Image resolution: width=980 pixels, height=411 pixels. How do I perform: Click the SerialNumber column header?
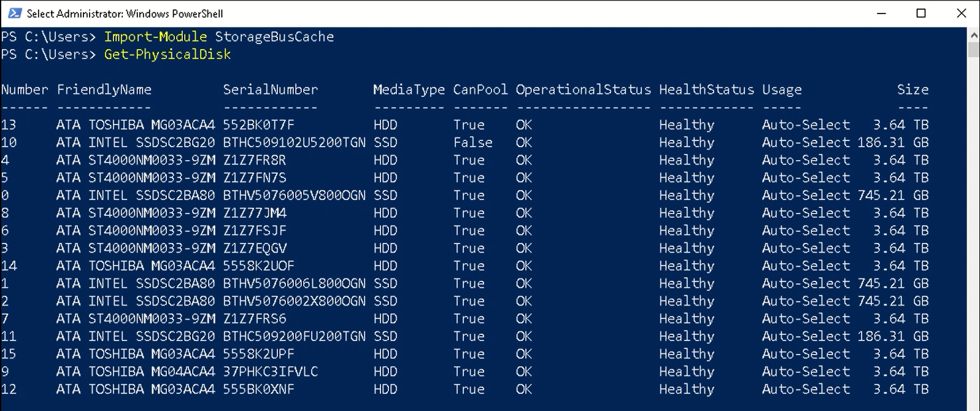coord(271,90)
